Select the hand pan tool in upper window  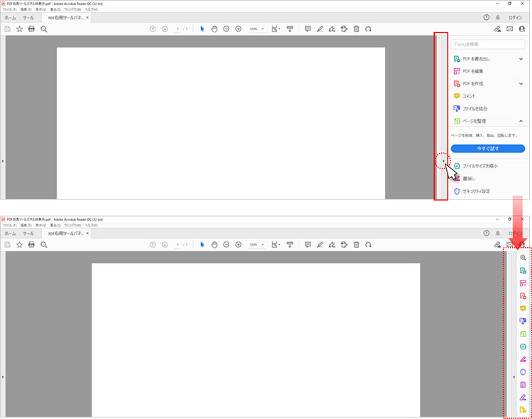[x=214, y=29]
